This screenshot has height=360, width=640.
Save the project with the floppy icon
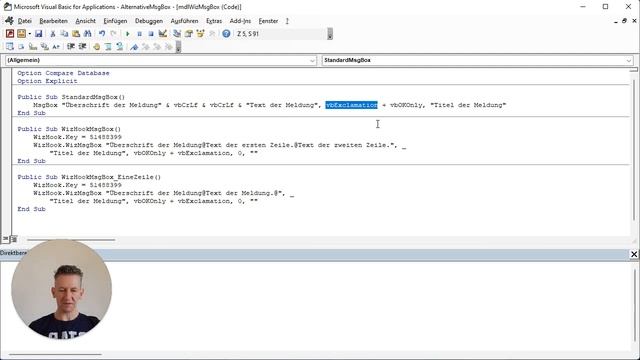[38, 34]
